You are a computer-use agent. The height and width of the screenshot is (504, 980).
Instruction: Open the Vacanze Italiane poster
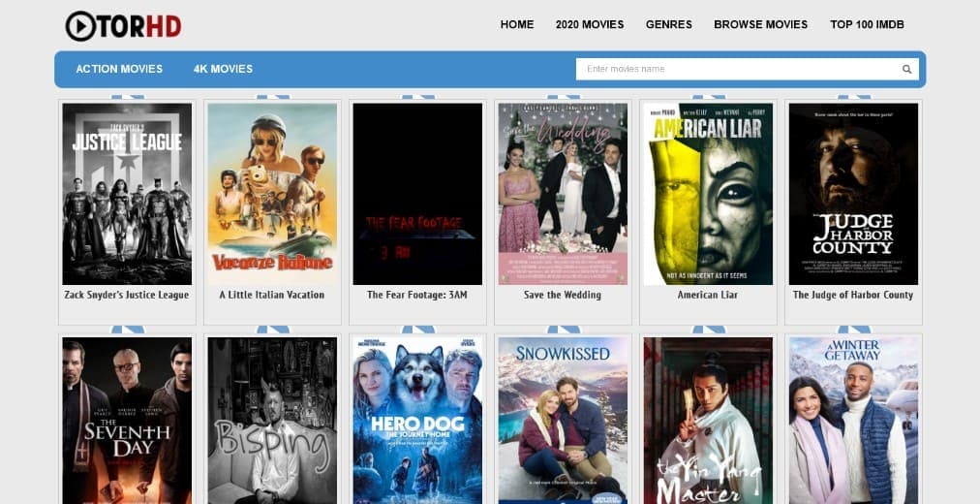point(272,194)
